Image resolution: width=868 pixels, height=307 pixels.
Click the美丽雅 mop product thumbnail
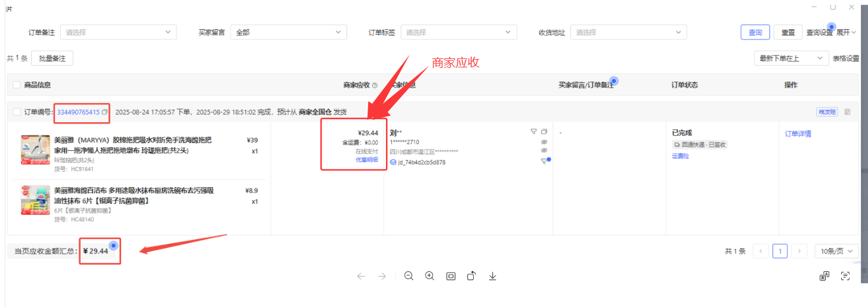(35, 149)
